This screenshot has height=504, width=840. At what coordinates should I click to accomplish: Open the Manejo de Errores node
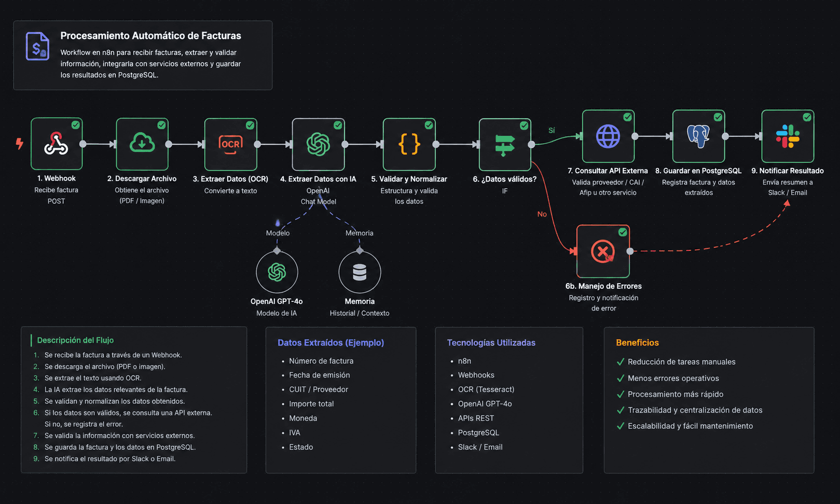[x=603, y=251]
